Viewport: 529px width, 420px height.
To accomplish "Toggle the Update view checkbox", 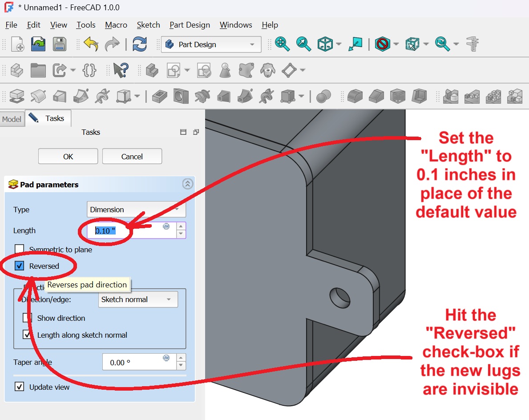I will pyautogui.click(x=20, y=387).
